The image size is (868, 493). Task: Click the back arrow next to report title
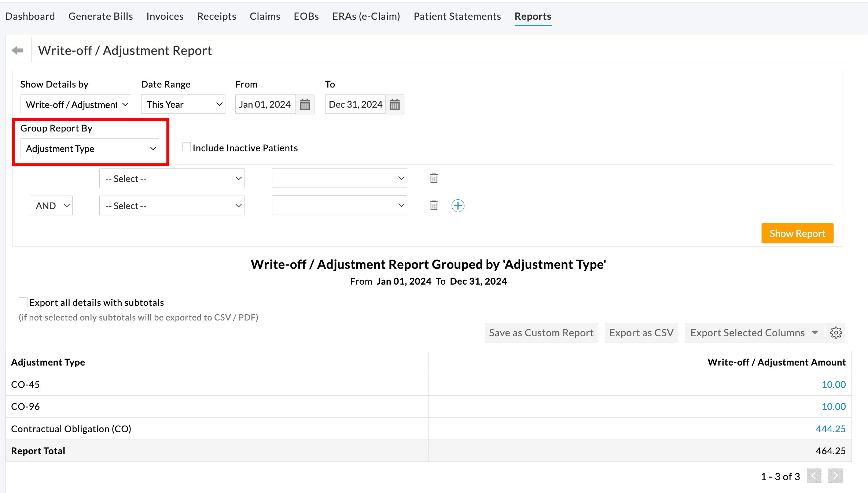click(17, 50)
